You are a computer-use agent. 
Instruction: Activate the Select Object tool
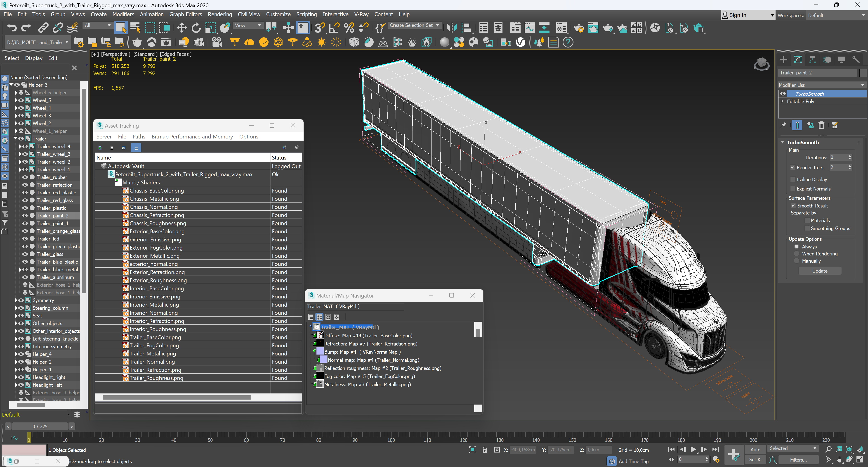tap(121, 28)
